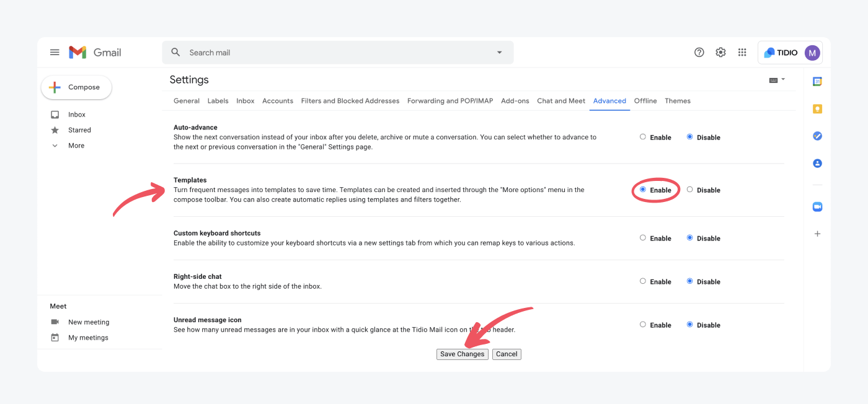The height and width of the screenshot is (404, 868).
Task: Open Google Calendar from the side panel
Action: coord(817,81)
